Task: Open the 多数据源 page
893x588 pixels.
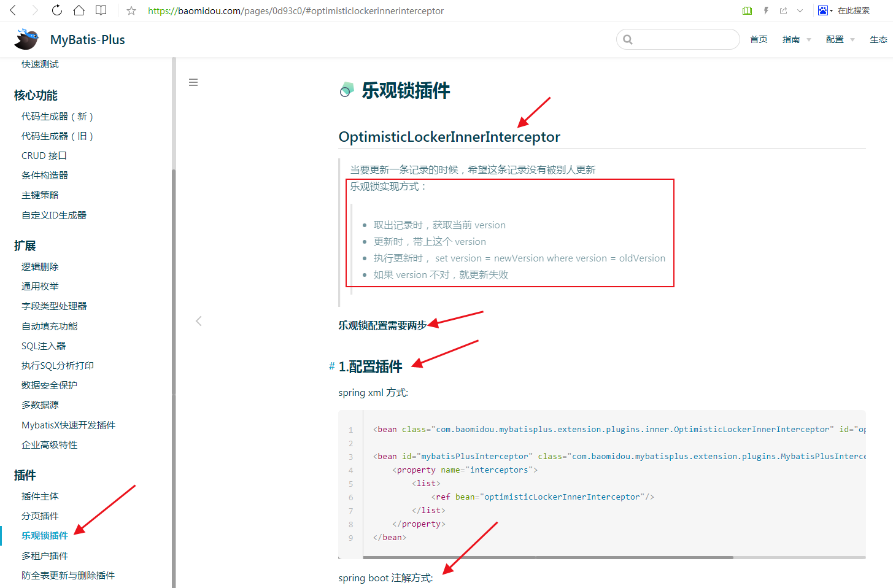Action: click(x=41, y=405)
